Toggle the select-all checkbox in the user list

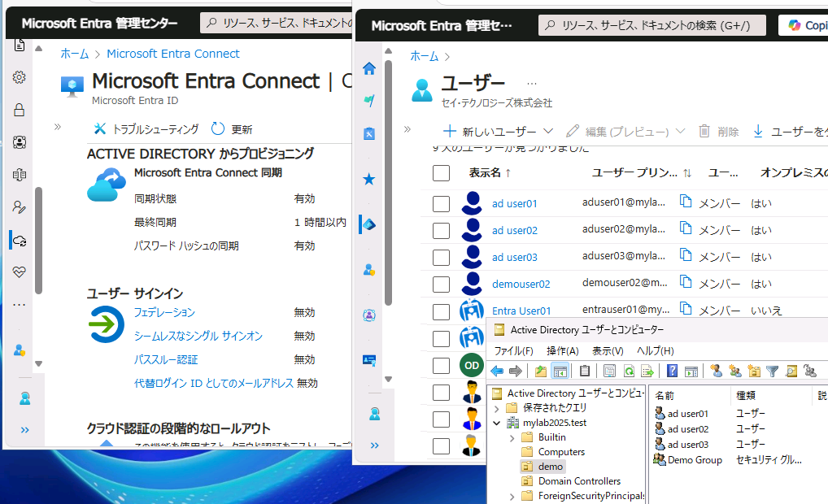pyautogui.click(x=440, y=172)
